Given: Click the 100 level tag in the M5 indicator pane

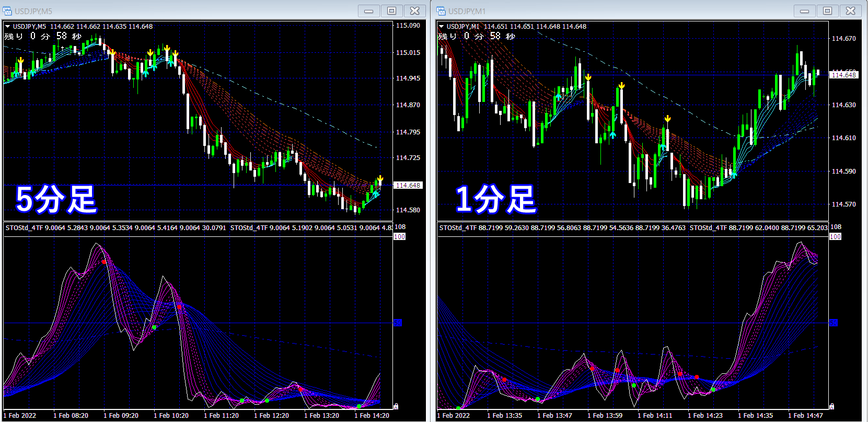Looking at the screenshot, I should click(399, 236).
